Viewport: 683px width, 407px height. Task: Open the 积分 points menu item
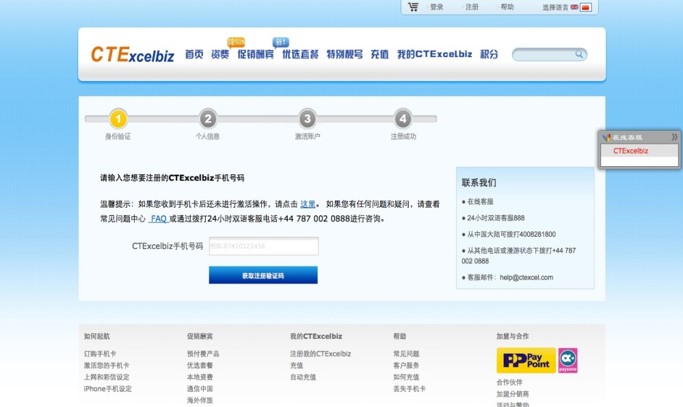tap(489, 54)
